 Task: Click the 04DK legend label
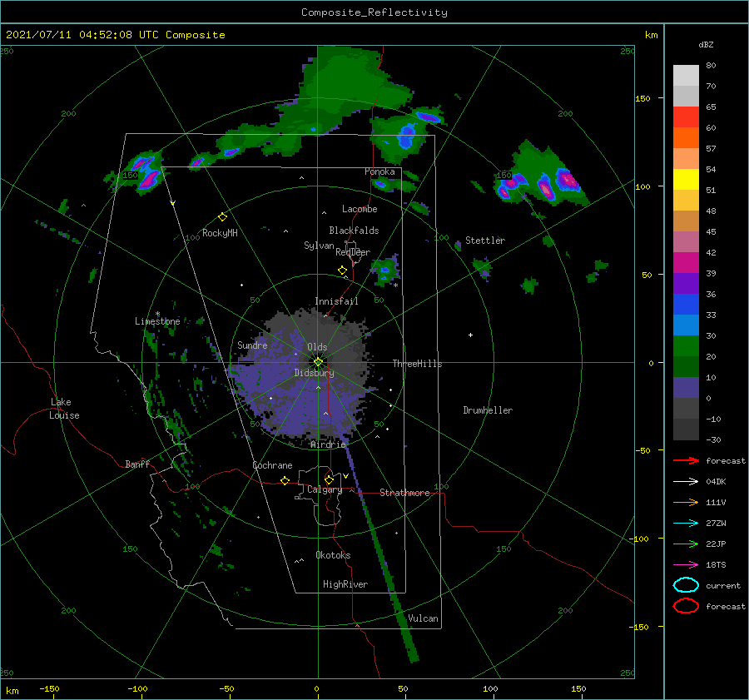point(716,482)
